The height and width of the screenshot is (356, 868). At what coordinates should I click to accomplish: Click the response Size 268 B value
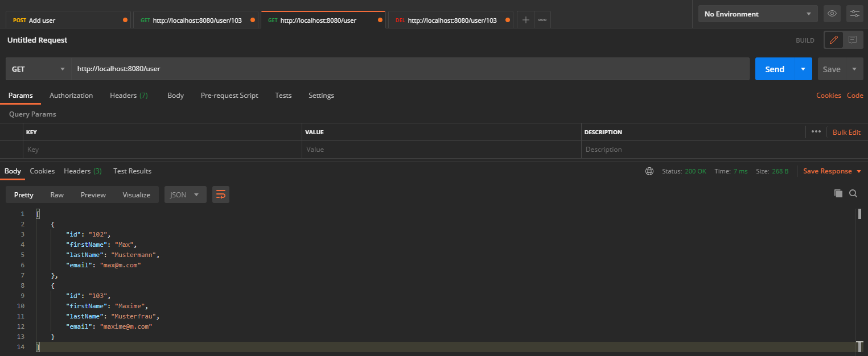(x=780, y=171)
